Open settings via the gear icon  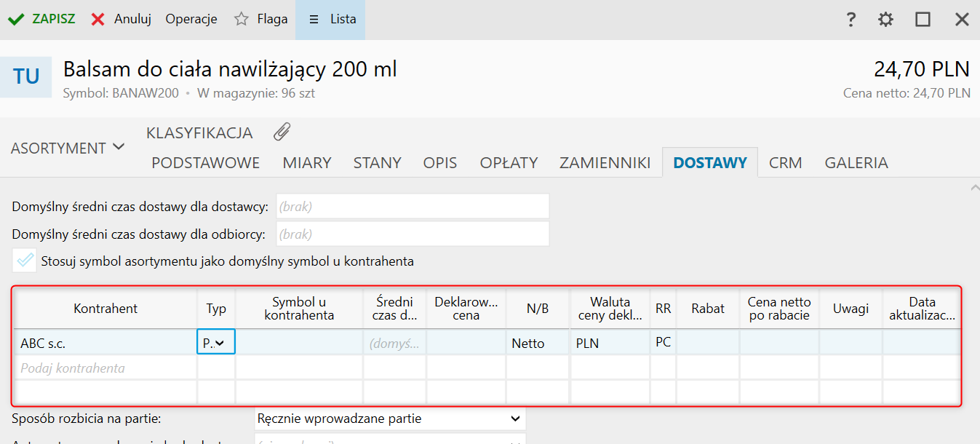point(885,20)
